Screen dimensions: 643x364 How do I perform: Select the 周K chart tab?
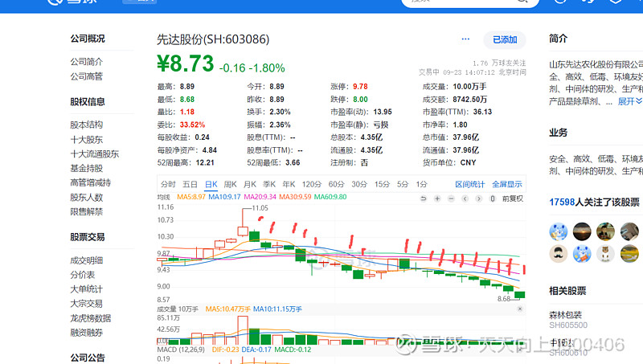pyautogui.click(x=231, y=185)
